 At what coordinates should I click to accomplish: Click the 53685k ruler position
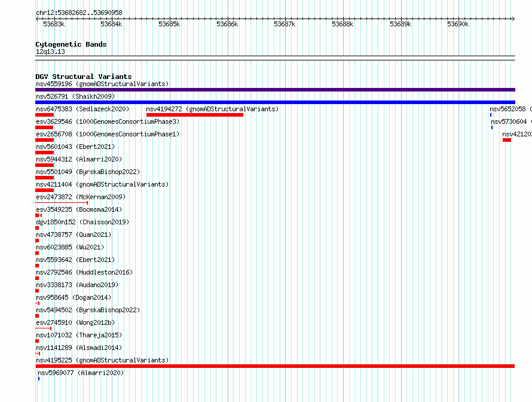pyautogui.click(x=169, y=24)
